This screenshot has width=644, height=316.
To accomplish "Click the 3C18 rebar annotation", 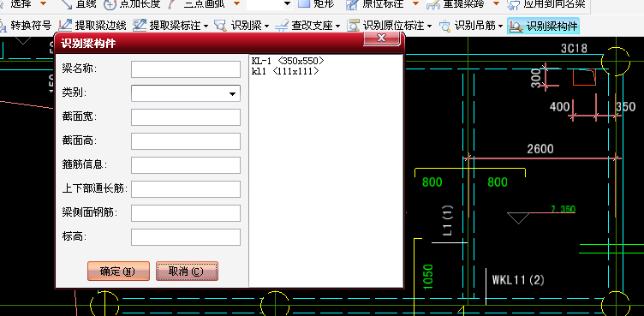I will click(x=574, y=49).
